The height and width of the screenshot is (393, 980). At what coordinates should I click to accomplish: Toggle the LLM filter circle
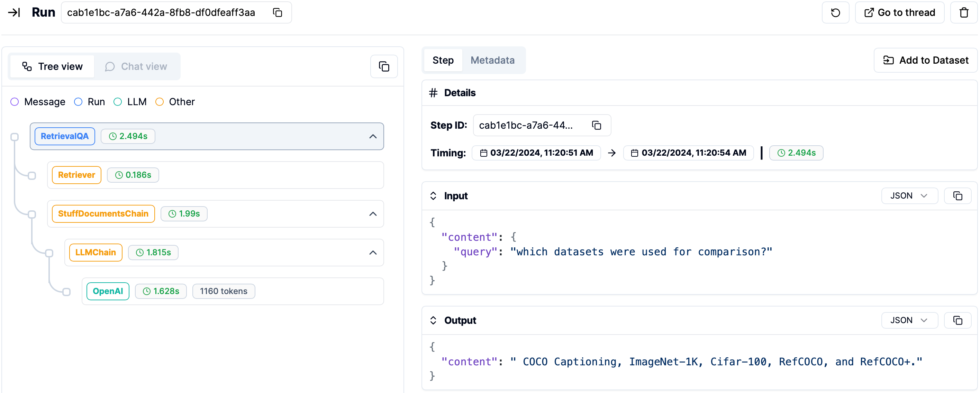click(x=118, y=102)
